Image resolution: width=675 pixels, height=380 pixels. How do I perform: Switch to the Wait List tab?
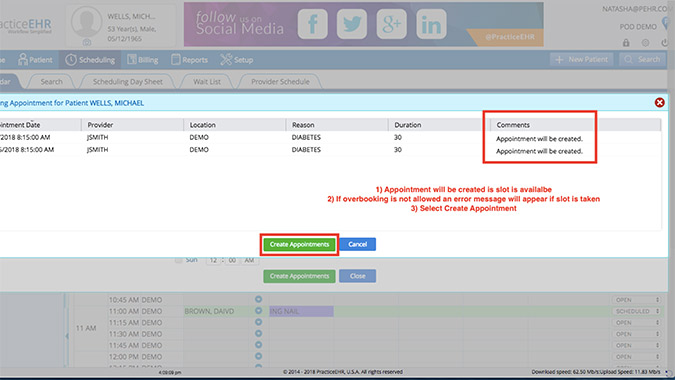(x=207, y=81)
